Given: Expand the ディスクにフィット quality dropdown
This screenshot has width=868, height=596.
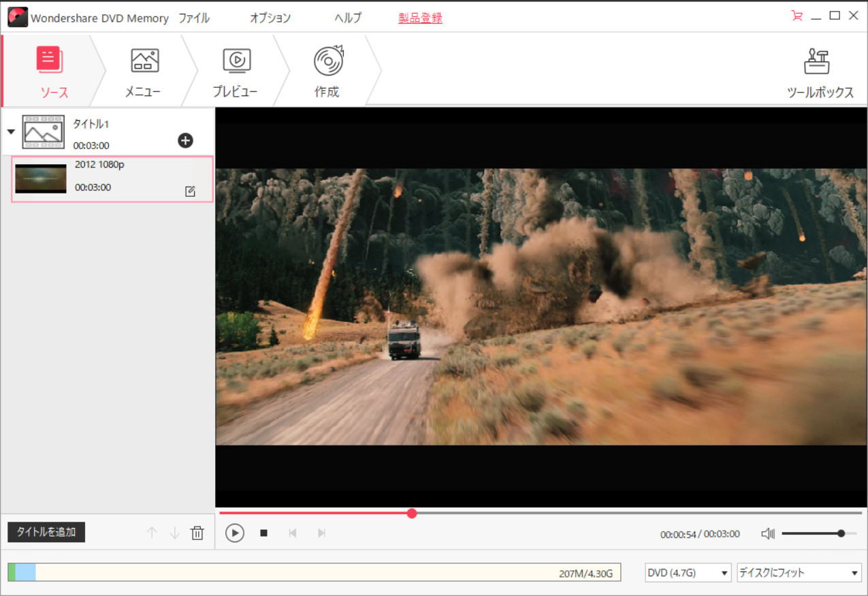Looking at the screenshot, I should pyautogui.click(x=799, y=573).
